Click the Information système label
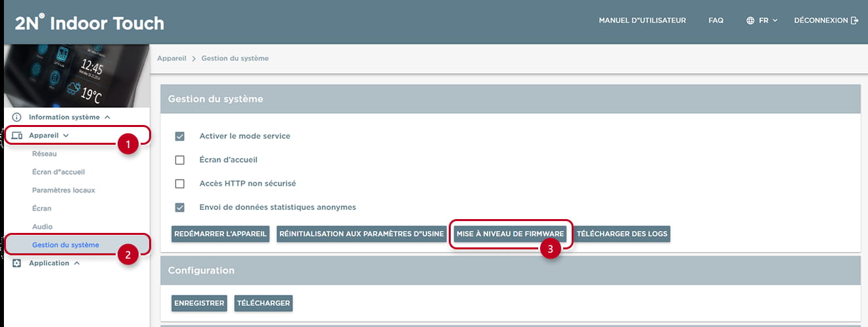Image resolution: width=868 pixels, height=327 pixels. pos(64,117)
